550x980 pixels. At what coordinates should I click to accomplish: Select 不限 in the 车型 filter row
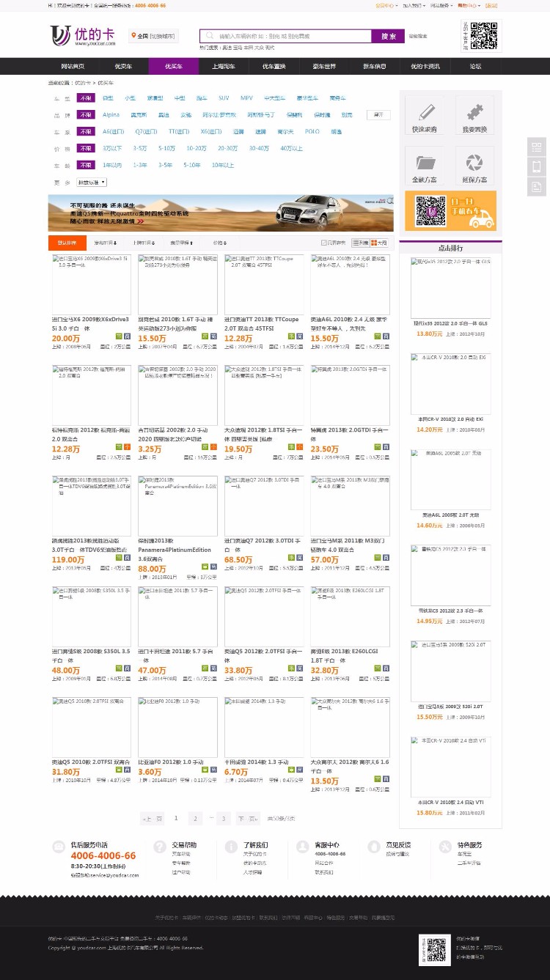pyautogui.click(x=87, y=97)
